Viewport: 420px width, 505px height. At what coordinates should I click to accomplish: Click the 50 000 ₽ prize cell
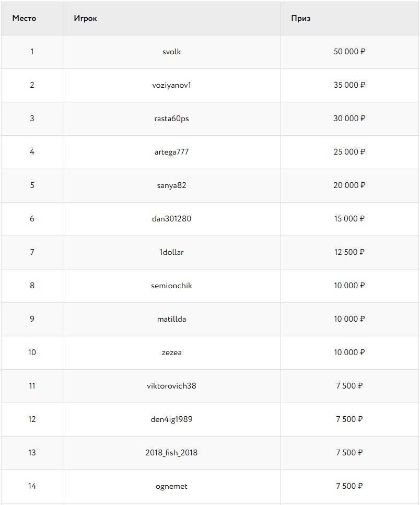(349, 52)
